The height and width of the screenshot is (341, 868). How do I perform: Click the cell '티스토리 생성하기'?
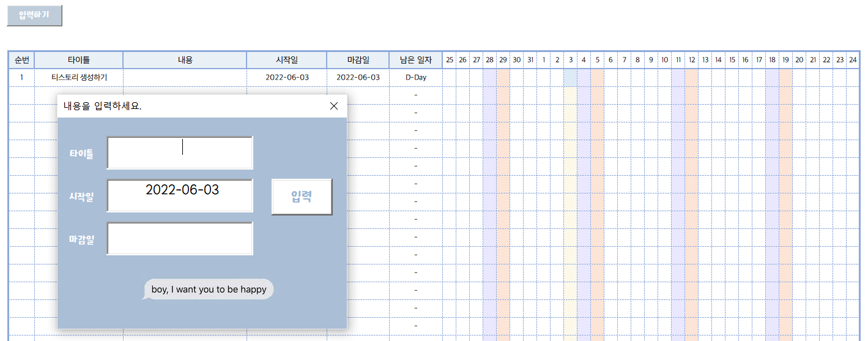point(79,78)
